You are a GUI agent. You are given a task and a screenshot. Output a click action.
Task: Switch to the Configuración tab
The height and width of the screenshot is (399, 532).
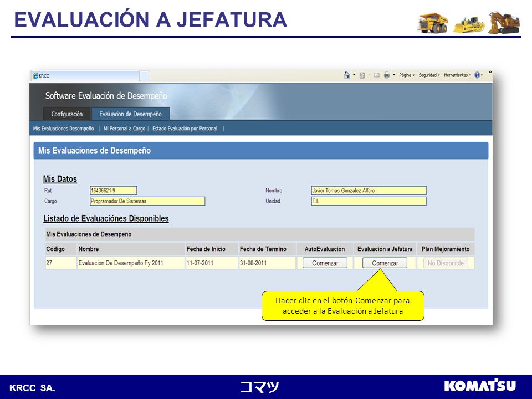pos(67,114)
